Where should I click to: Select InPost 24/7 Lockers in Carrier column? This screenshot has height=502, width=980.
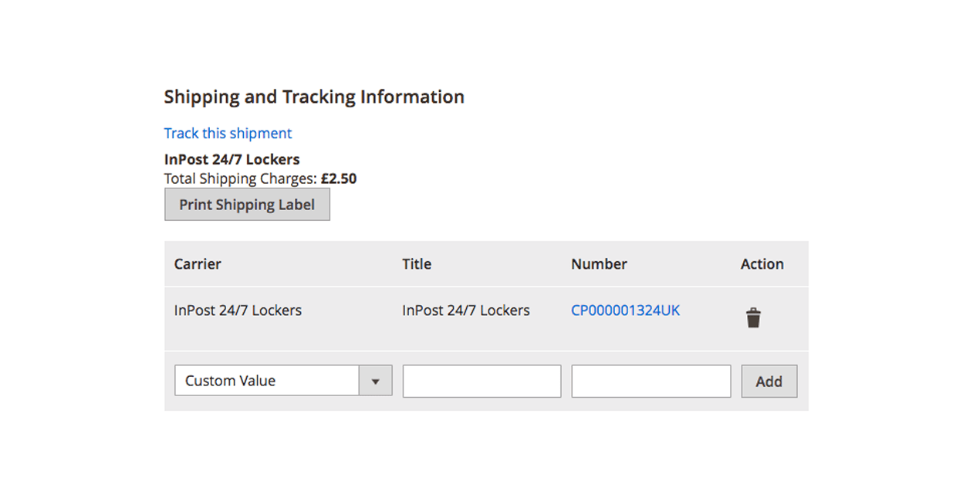click(238, 310)
